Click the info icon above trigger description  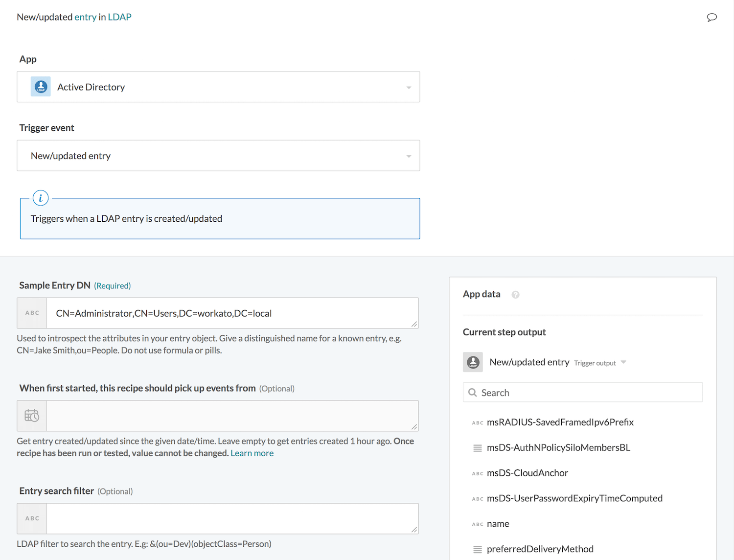(x=41, y=198)
